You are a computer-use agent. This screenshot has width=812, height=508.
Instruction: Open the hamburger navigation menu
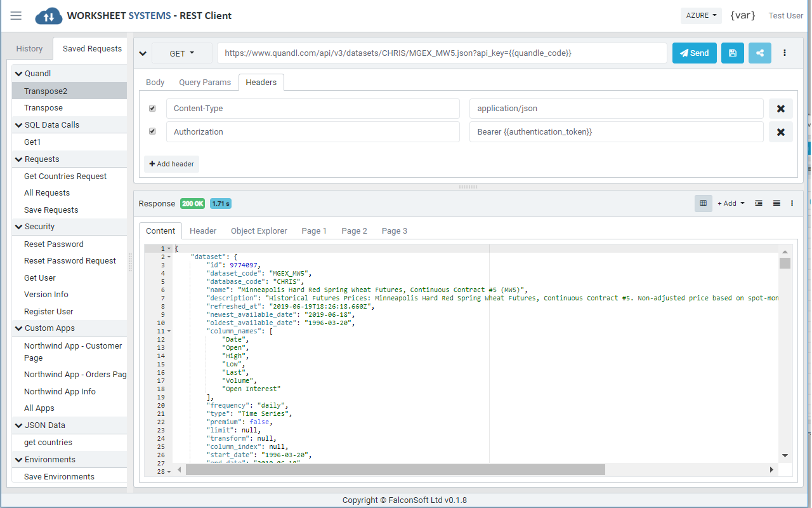(16, 15)
